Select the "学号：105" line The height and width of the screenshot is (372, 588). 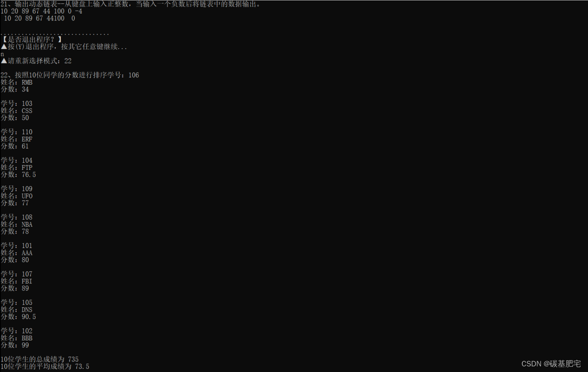(17, 303)
